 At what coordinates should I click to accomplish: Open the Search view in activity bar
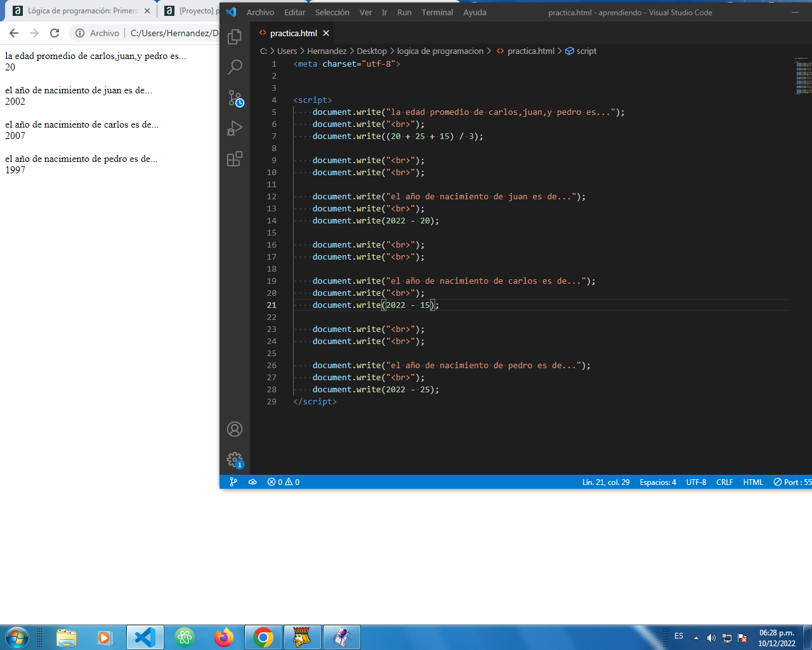(235, 67)
